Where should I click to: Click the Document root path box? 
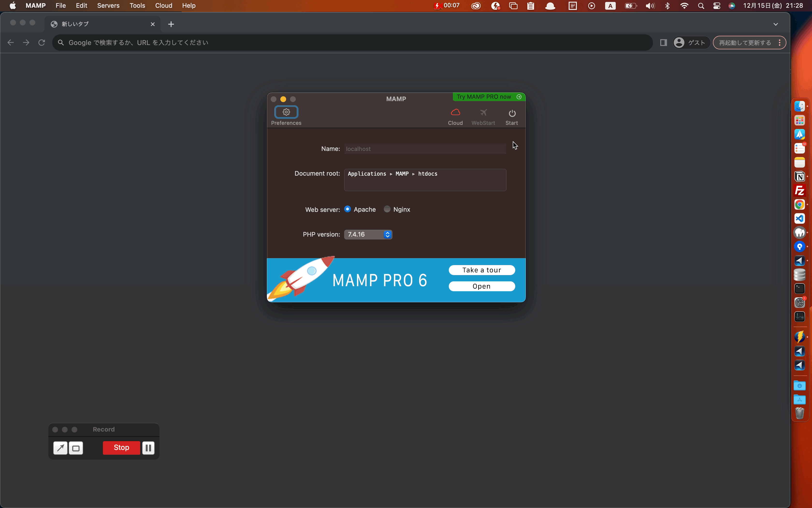coord(425,180)
